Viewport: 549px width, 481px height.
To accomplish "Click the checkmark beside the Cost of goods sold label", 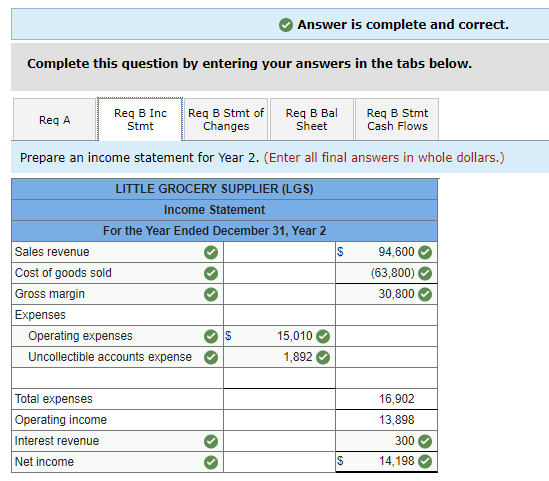I will point(211,273).
